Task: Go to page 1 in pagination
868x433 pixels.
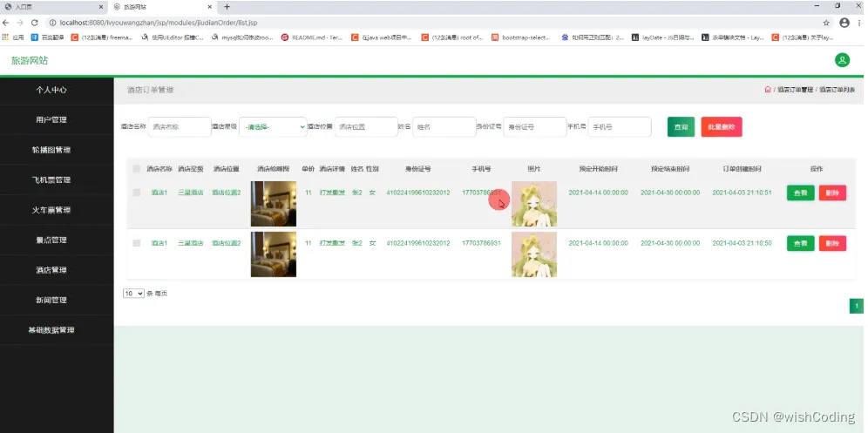Action: 857,306
